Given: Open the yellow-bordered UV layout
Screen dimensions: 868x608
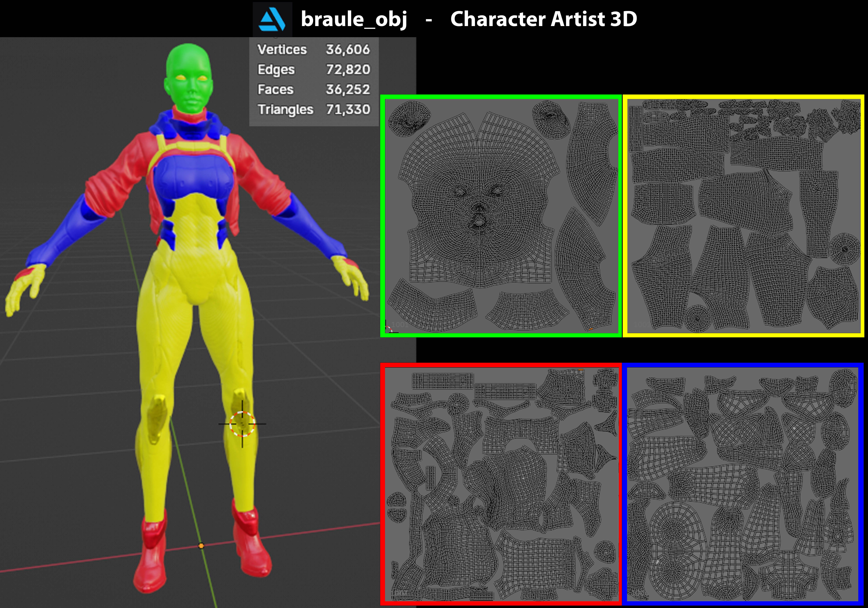Looking at the screenshot, I should click(743, 216).
